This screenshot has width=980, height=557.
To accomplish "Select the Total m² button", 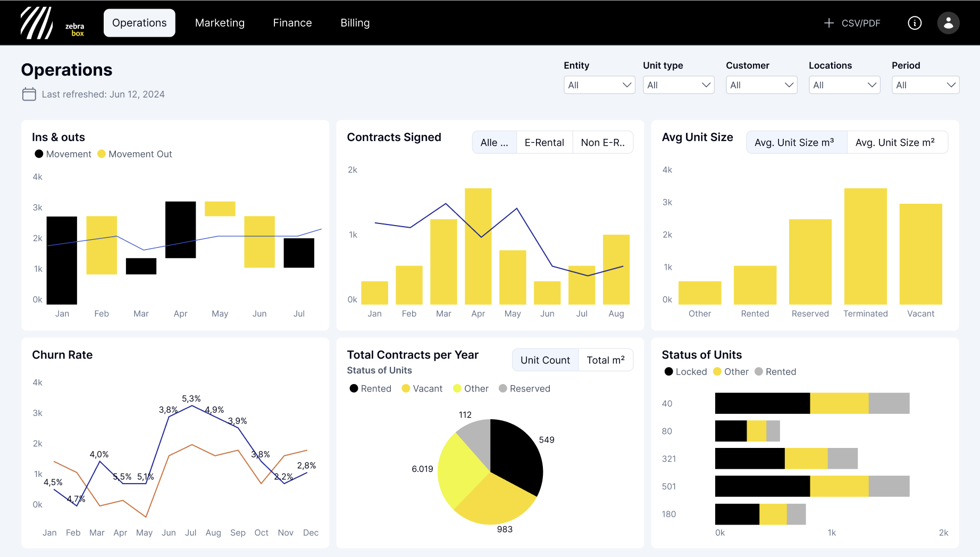I will (606, 360).
